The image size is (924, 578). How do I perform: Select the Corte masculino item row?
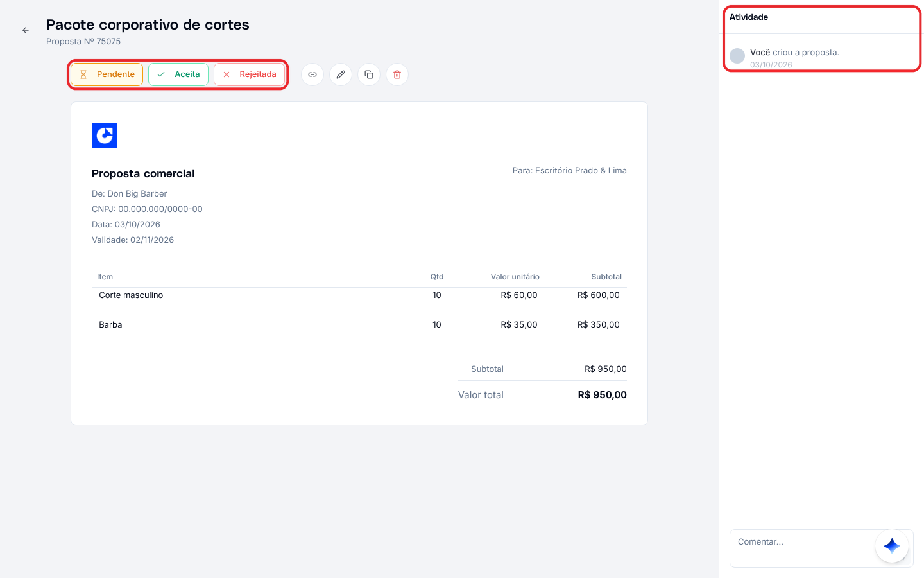tap(359, 302)
